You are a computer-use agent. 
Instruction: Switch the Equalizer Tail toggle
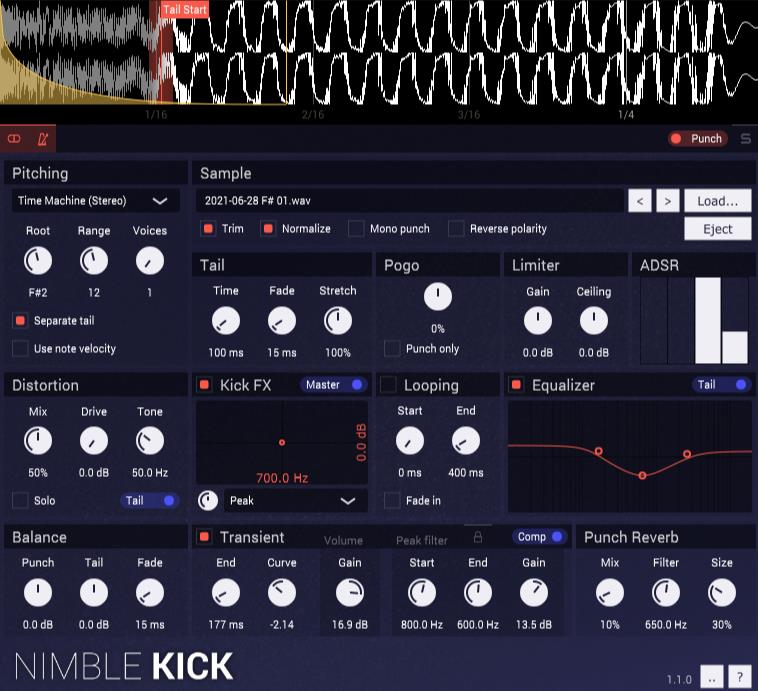coord(722,385)
